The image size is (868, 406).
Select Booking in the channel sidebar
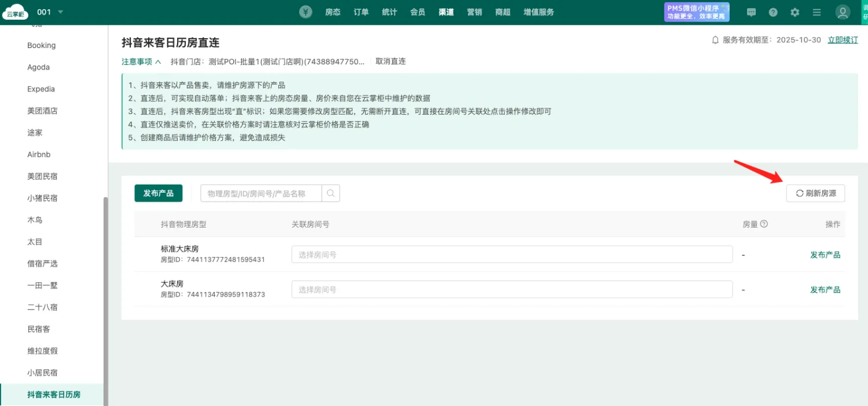42,45
